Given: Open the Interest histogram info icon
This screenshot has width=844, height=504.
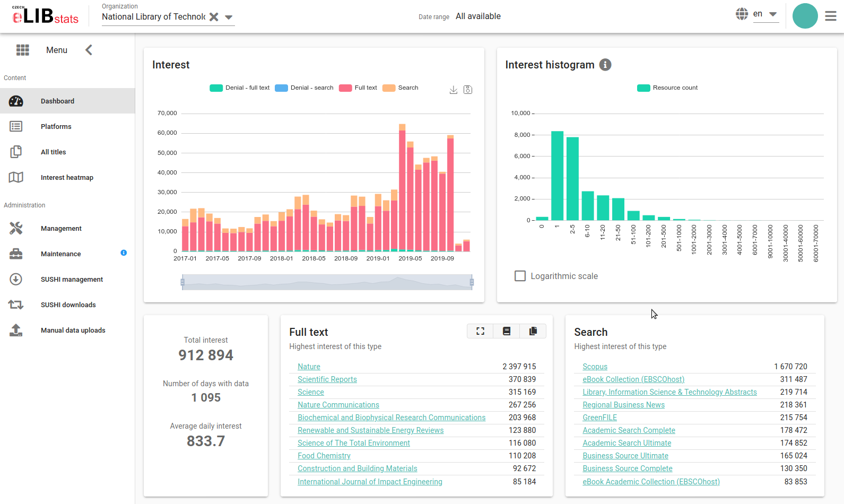Looking at the screenshot, I should point(605,65).
